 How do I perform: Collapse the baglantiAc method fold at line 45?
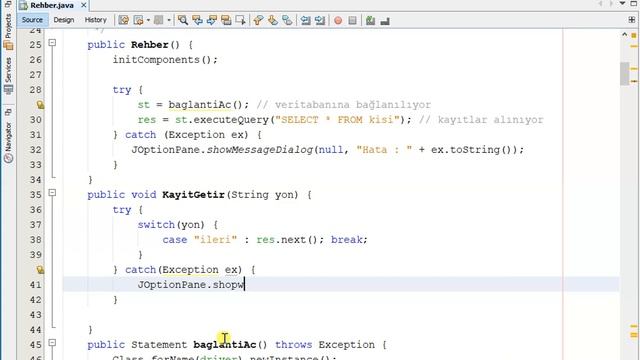pos(52,342)
